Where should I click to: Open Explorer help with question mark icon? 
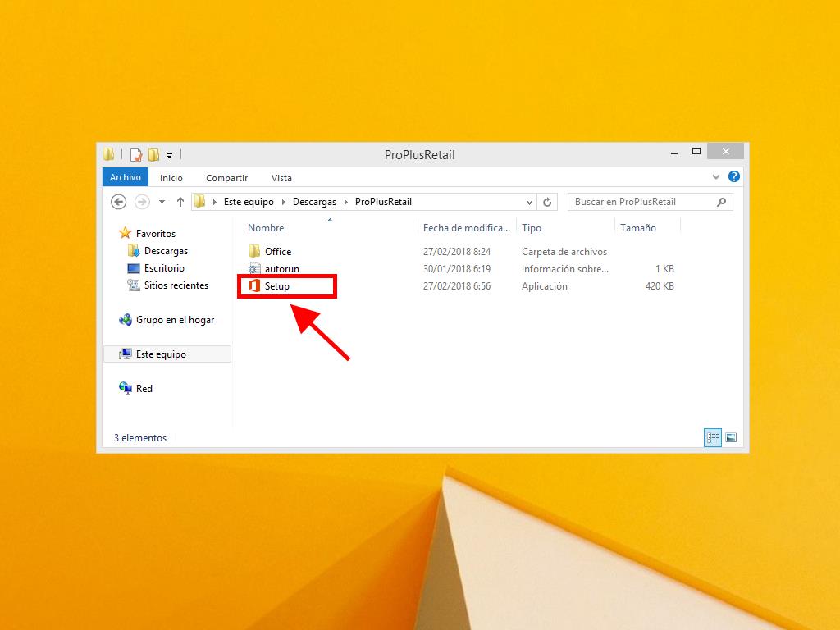tap(734, 177)
